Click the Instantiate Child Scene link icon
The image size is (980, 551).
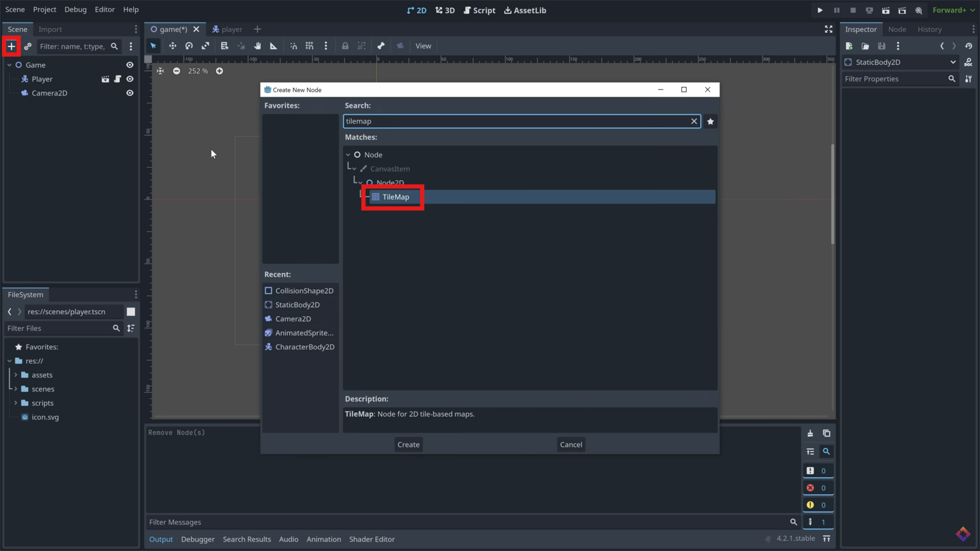28,46
